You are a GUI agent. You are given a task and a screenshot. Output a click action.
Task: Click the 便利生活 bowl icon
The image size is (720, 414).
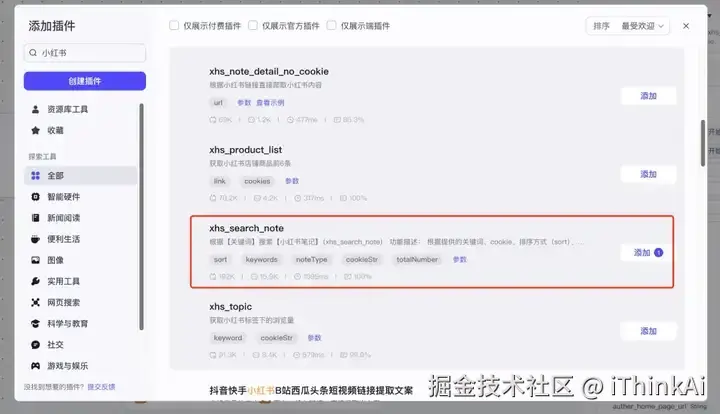[x=35, y=239]
